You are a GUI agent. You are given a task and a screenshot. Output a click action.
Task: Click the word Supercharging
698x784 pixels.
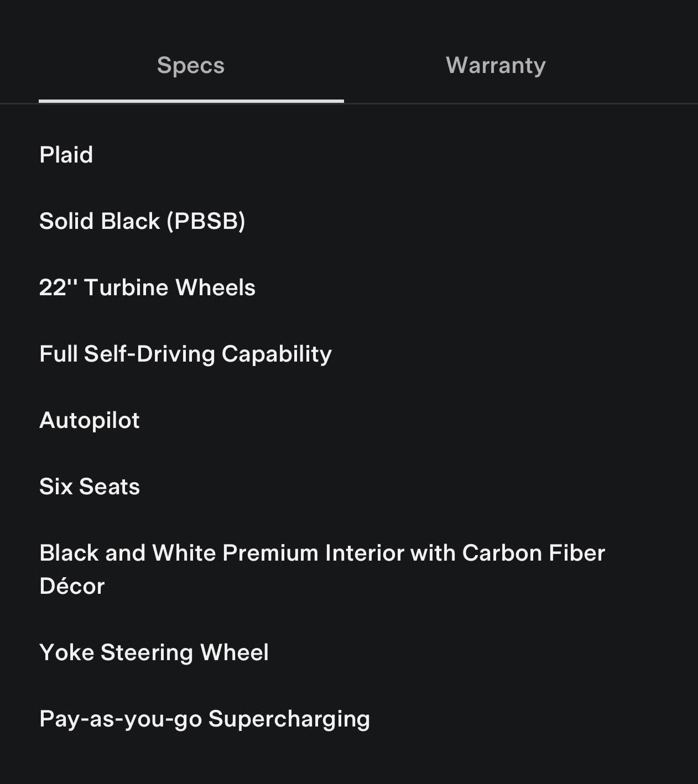pos(289,719)
